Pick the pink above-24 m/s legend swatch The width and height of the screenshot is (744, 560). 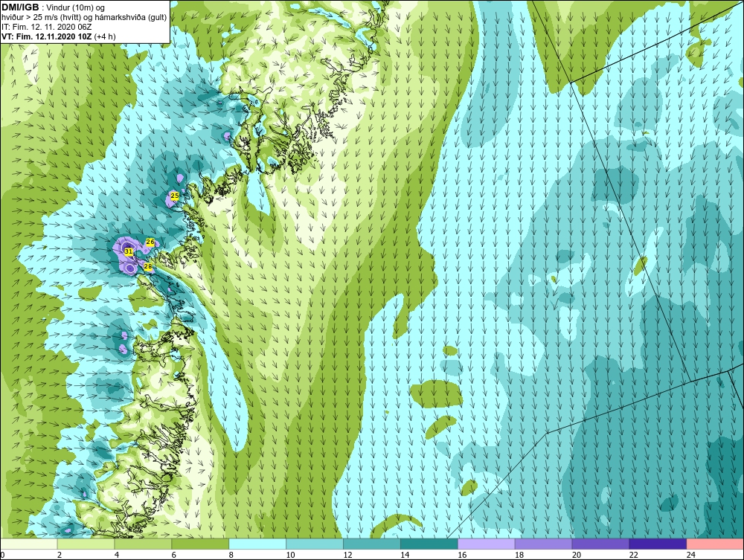point(715,544)
